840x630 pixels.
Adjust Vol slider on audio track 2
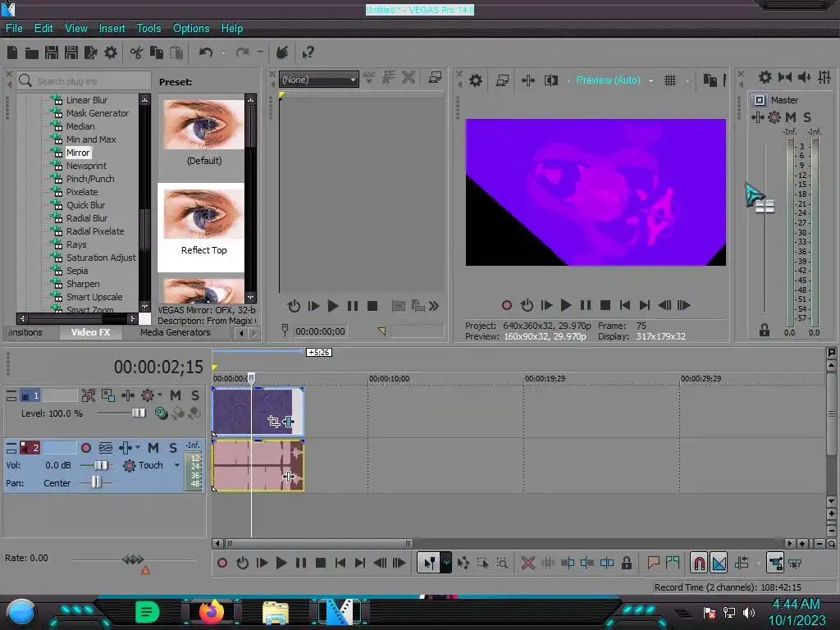point(101,465)
